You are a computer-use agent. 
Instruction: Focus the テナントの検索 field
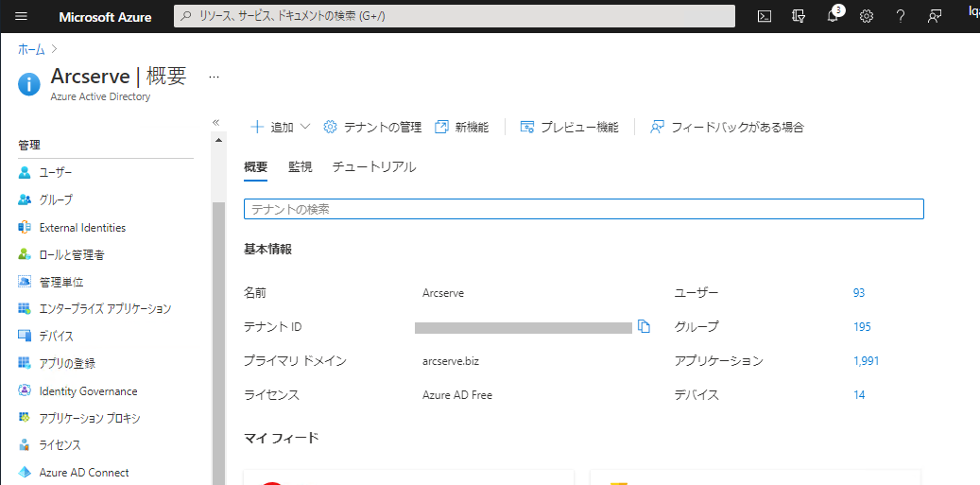click(584, 209)
